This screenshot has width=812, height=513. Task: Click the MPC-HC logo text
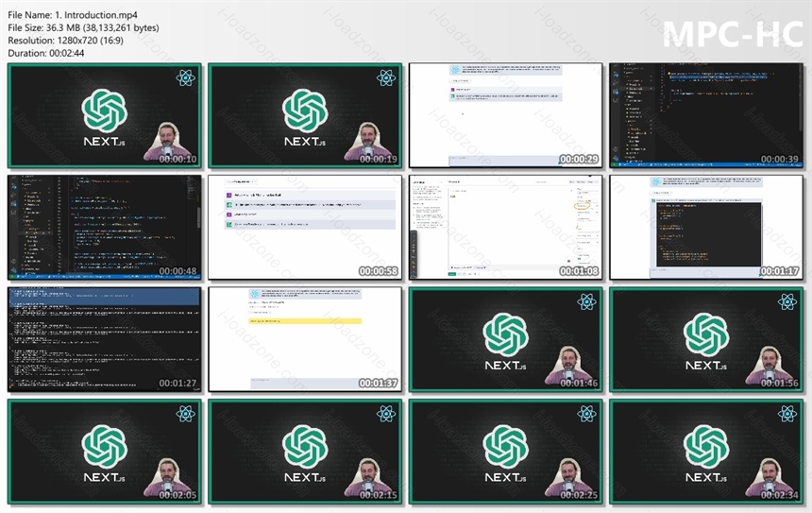733,35
